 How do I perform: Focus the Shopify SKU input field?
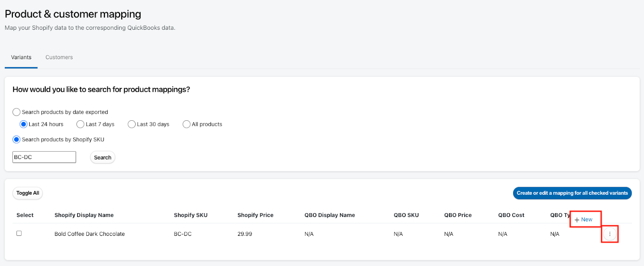point(44,157)
